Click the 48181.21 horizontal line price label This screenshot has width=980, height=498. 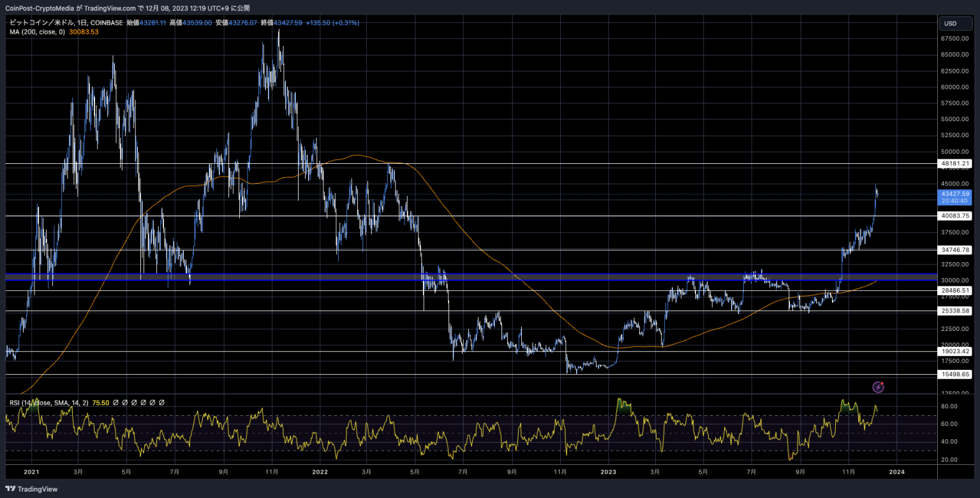955,164
